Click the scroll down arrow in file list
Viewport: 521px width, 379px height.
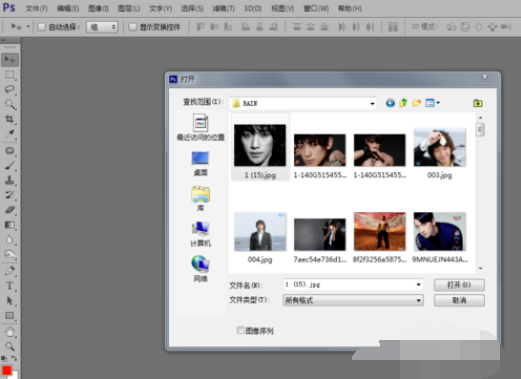pyautogui.click(x=480, y=269)
